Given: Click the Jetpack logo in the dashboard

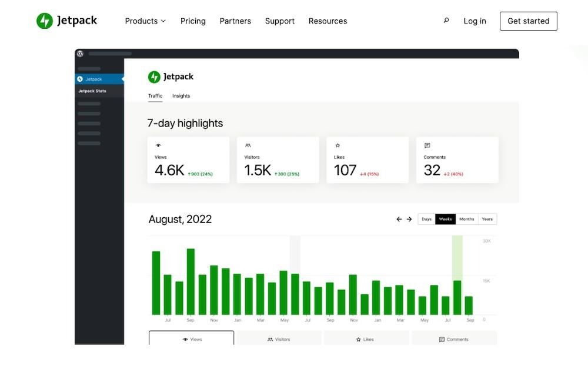Looking at the screenshot, I should coord(171,77).
